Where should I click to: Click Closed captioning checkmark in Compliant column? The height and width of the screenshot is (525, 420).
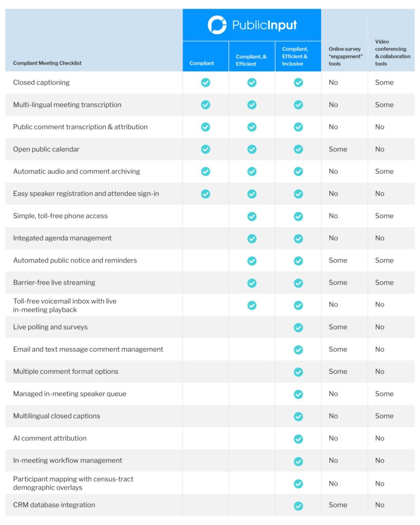206,83
